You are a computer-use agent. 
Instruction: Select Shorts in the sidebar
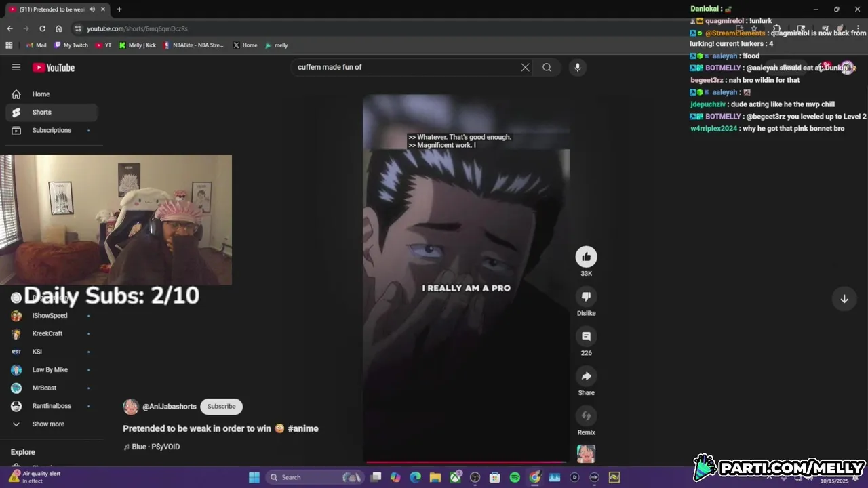click(x=52, y=112)
